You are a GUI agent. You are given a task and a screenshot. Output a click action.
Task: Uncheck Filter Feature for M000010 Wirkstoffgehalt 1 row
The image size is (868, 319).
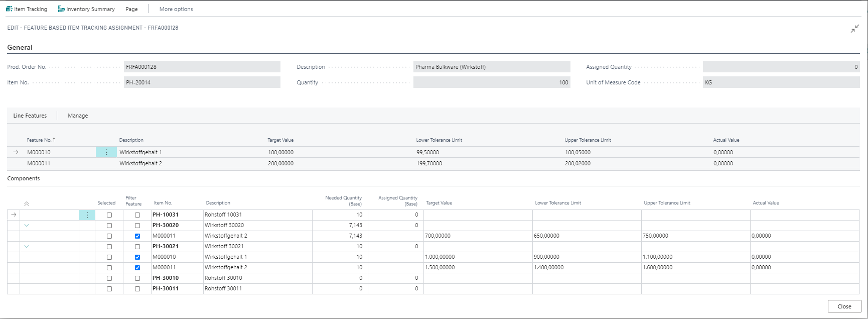[x=137, y=257]
